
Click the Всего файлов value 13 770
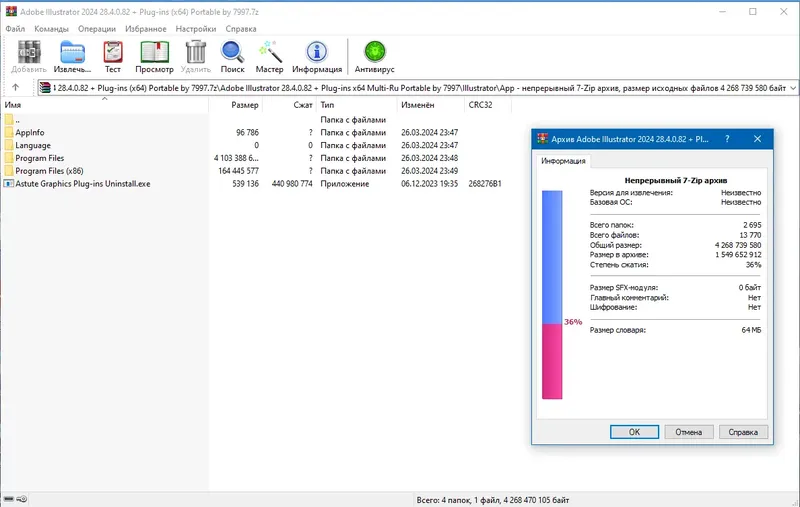pos(750,235)
